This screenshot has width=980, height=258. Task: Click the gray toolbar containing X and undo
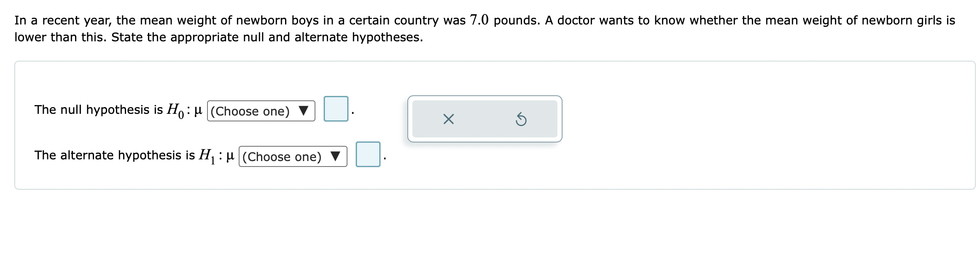(485, 120)
